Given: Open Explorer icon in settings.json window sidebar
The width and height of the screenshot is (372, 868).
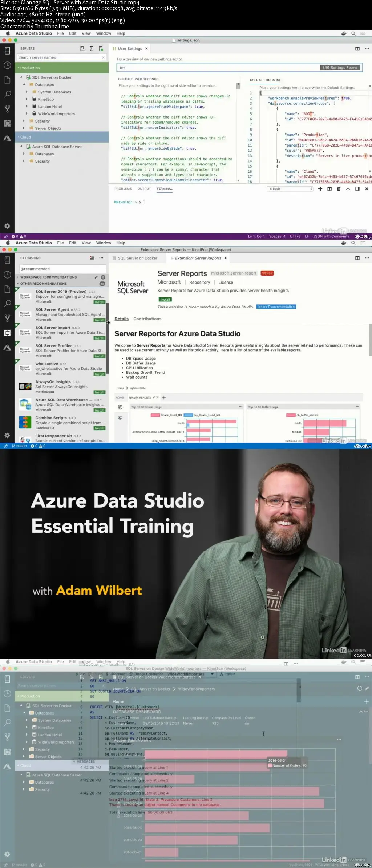Looking at the screenshot, I should point(7,80).
